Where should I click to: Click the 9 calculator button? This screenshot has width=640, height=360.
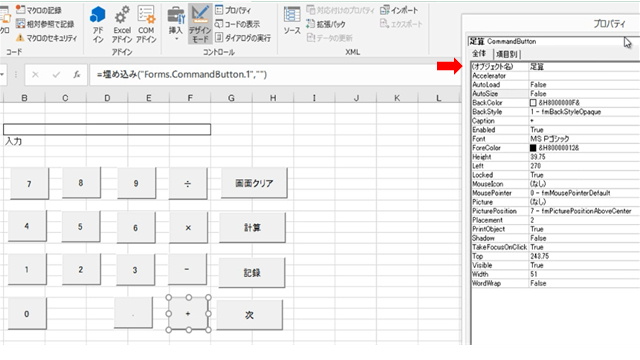136,183
